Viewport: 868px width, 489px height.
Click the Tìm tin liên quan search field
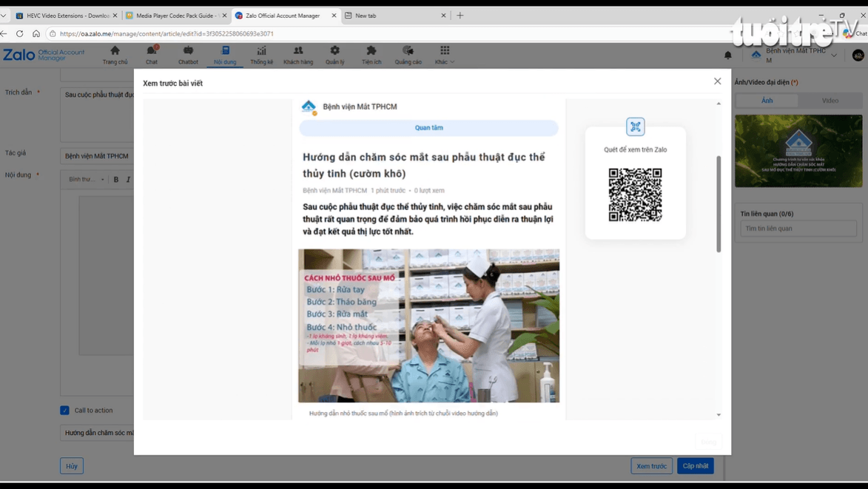[798, 228]
